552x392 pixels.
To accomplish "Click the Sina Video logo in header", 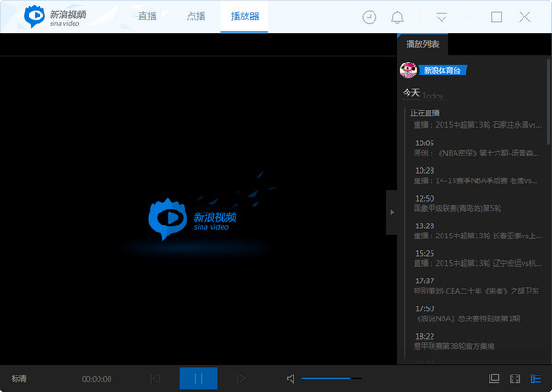I will click(x=57, y=17).
